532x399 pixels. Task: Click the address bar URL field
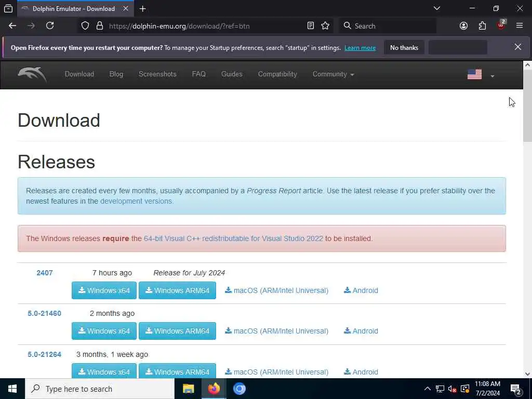coord(205,26)
